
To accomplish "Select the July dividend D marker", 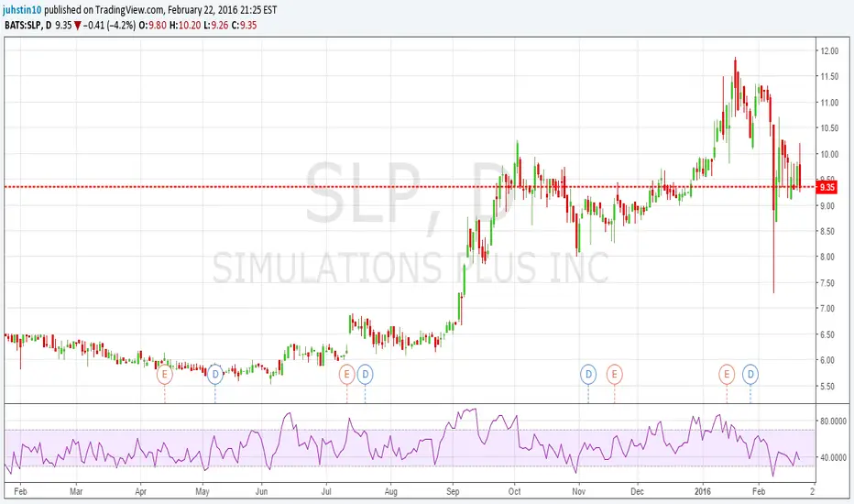I will pos(366,374).
